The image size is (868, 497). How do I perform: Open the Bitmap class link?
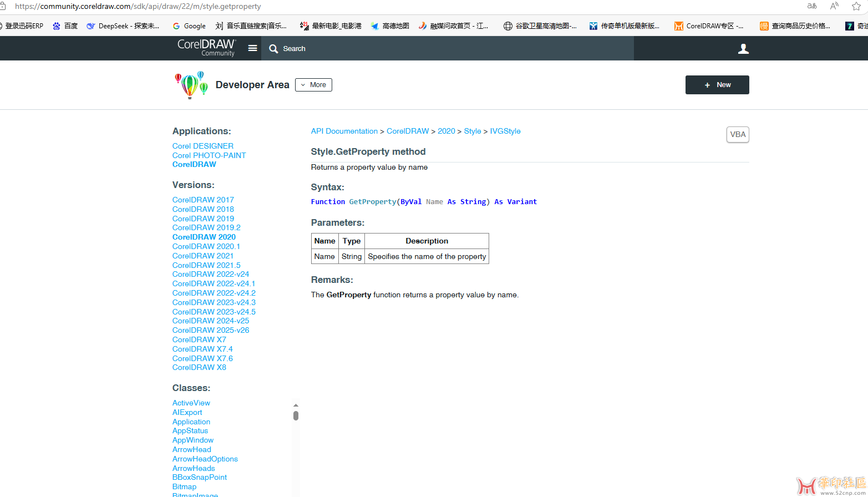[x=184, y=486]
